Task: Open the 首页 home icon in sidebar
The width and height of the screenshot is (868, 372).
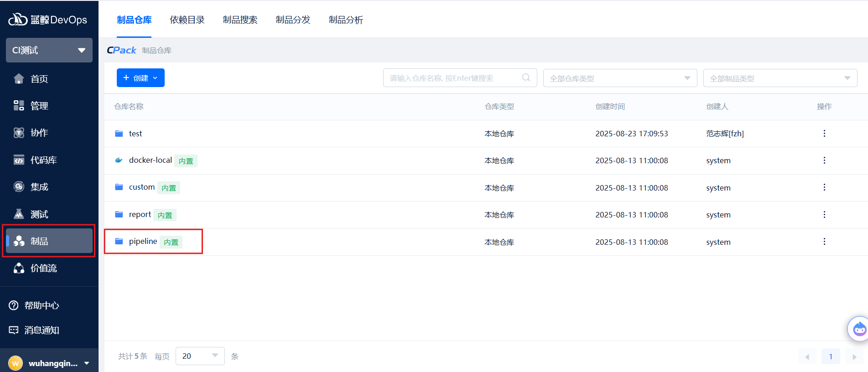Action: [19, 79]
